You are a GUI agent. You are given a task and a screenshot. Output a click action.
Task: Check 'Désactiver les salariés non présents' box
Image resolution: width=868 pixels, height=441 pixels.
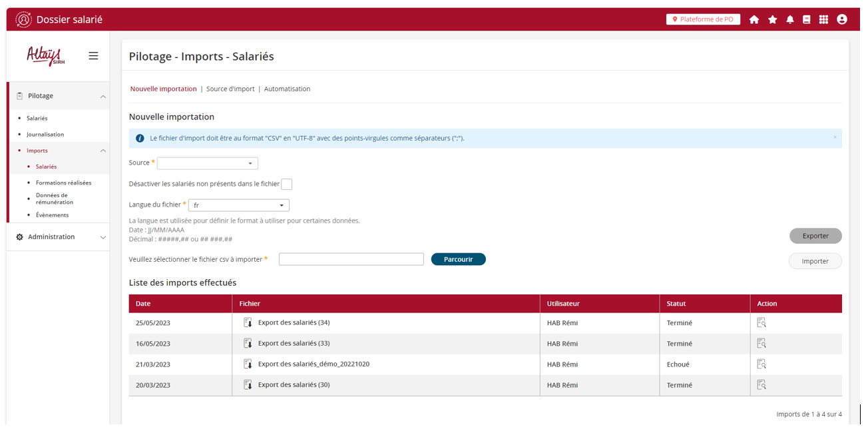(x=286, y=185)
